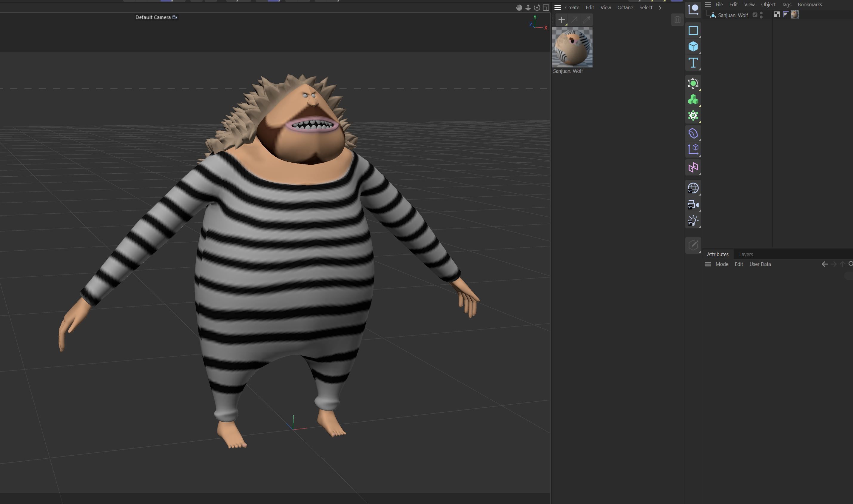Screen dimensions: 853x504
Task: Open the purple Field object tool
Action: point(693,149)
